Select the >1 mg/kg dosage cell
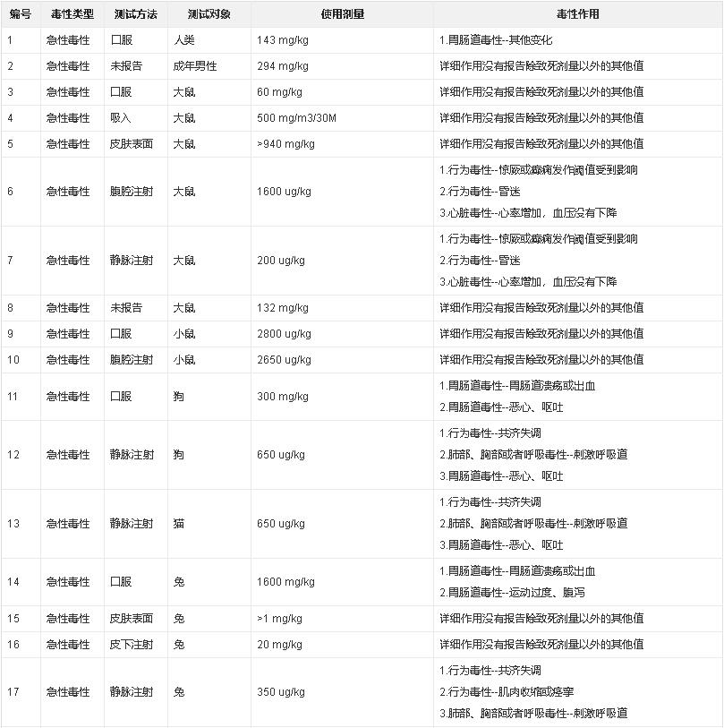 [x=279, y=619]
